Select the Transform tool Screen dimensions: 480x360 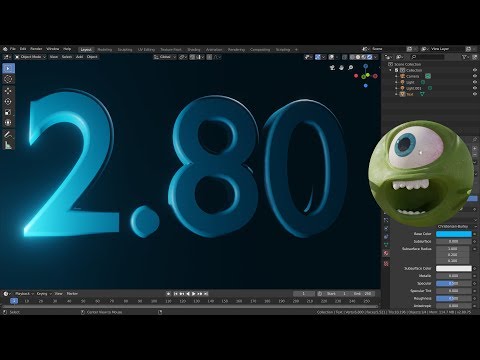click(8, 122)
